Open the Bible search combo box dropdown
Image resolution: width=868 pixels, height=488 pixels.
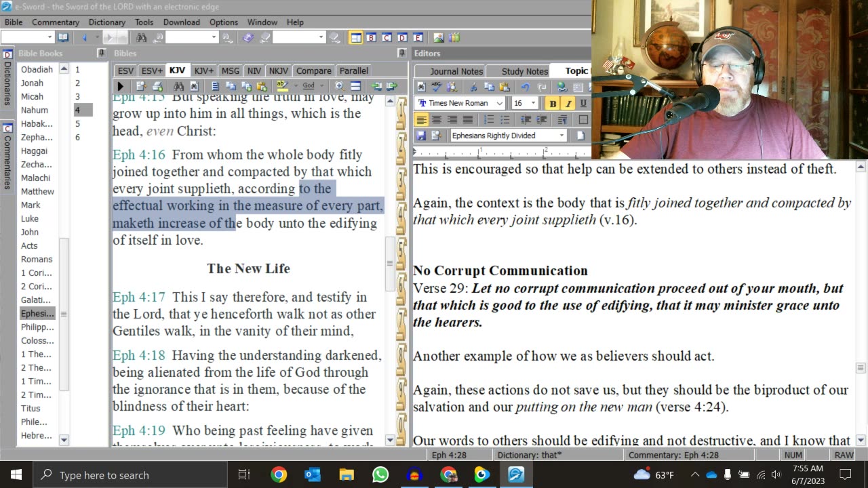click(x=214, y=37)
